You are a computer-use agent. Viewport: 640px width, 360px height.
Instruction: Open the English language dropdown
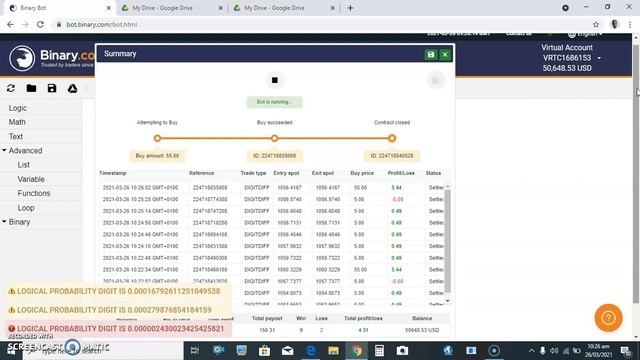(x=585, y=34)
